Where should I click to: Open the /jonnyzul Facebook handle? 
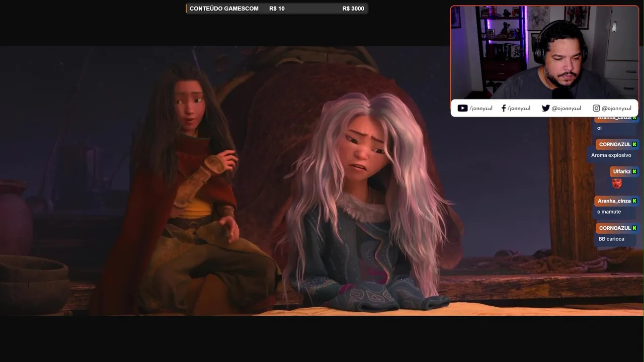(x=519, y=108)
